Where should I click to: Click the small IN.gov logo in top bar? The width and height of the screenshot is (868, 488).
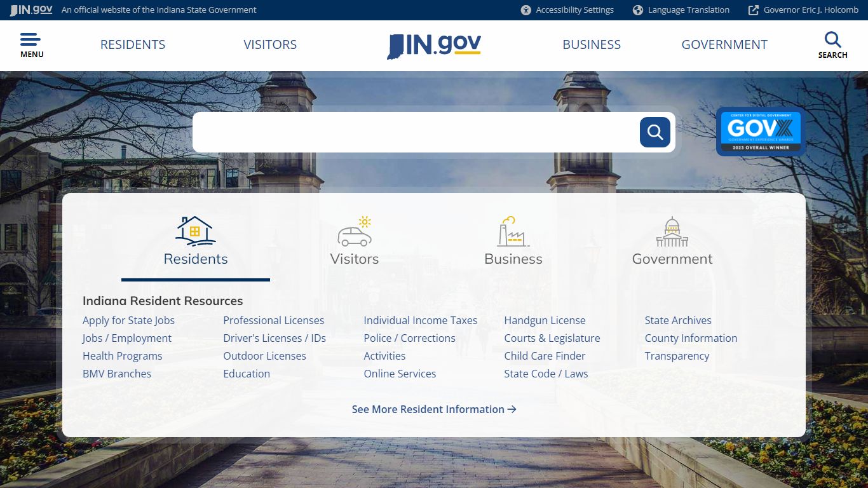coord(31,10)
